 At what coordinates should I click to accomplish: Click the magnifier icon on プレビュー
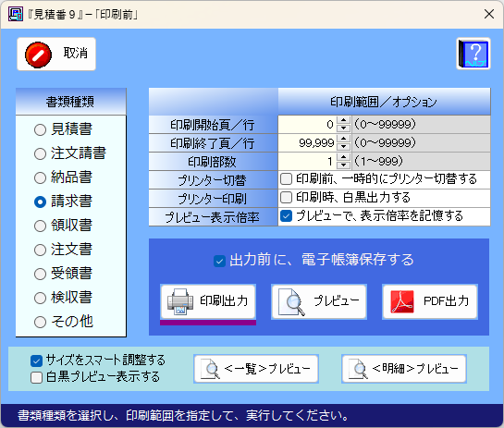291,302
